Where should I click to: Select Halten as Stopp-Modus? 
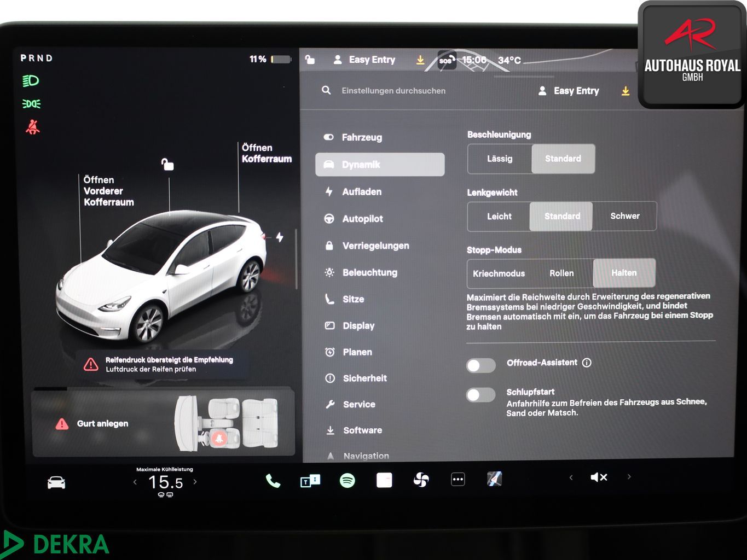click(624, 273)
